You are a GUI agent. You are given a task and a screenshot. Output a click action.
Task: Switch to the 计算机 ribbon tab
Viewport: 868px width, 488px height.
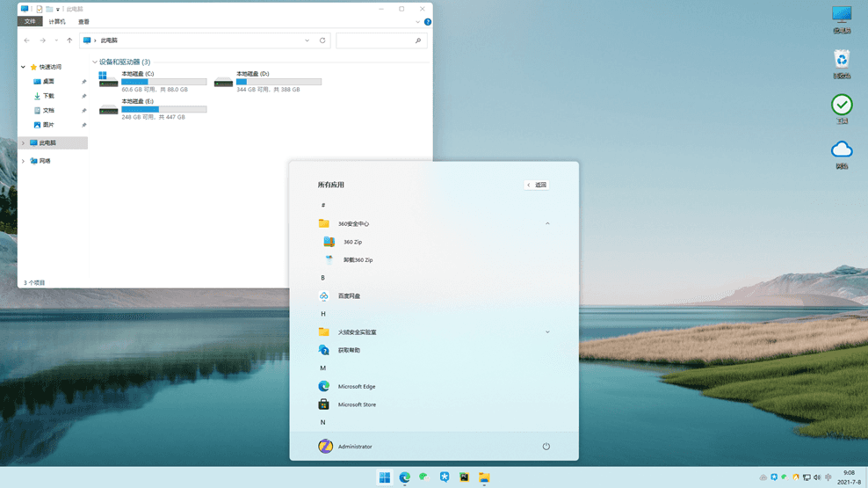(x=56, y=22)
